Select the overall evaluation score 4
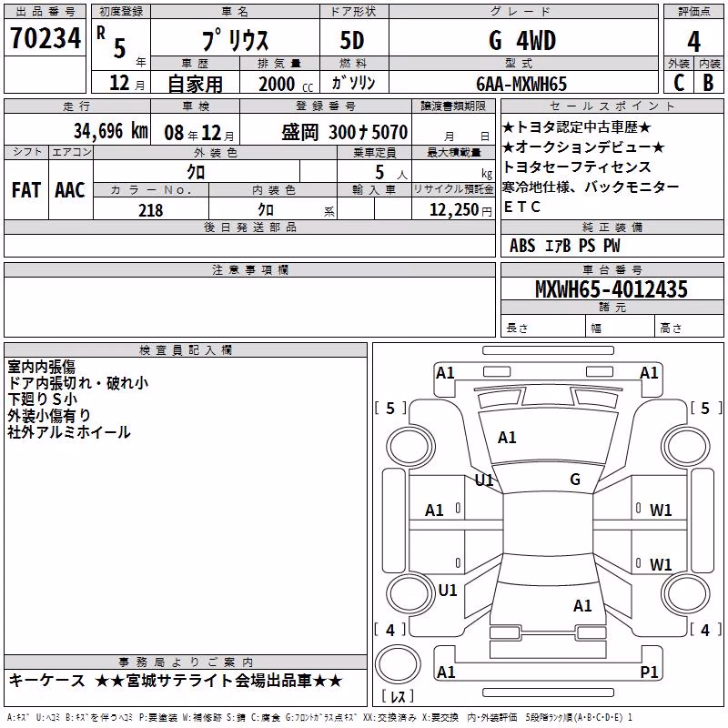The image size is (728, 728). [693, 41]
